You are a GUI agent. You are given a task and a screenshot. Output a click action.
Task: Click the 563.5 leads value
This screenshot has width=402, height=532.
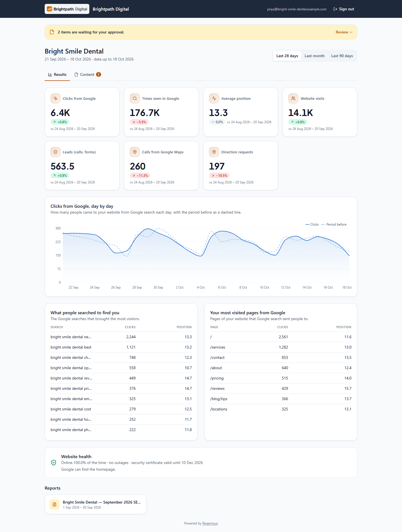[63, 166]
